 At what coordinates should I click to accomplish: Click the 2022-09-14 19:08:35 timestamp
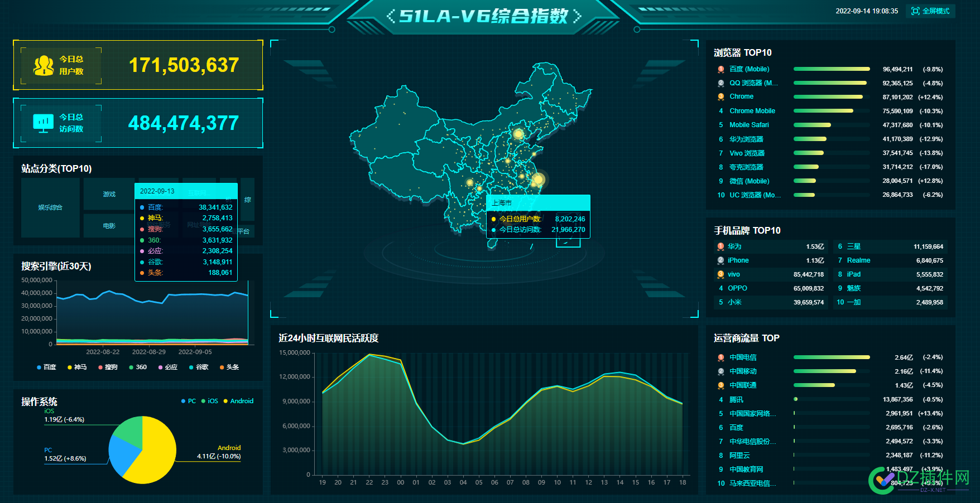pyautogui.click(x=867, y=11)
